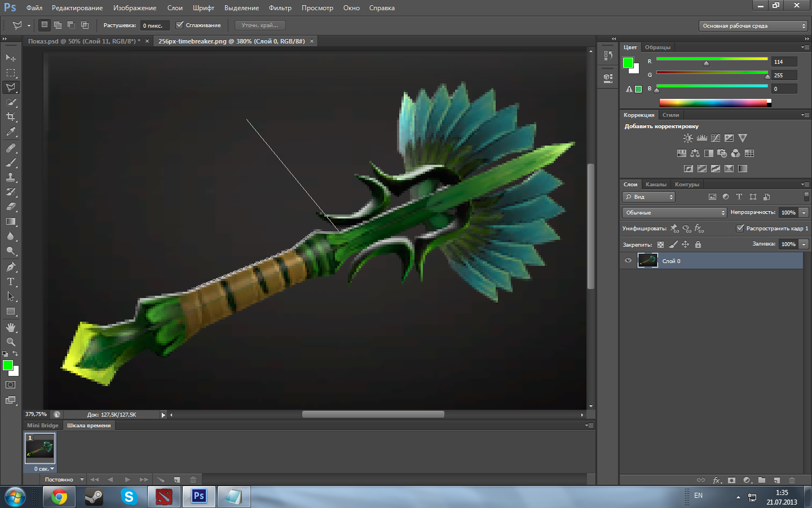Image resolution: width=812 pixels, height=508 pixels.
Task: Toggle the Сглаживание anti-alias checkbox
Action: (180, 25)
